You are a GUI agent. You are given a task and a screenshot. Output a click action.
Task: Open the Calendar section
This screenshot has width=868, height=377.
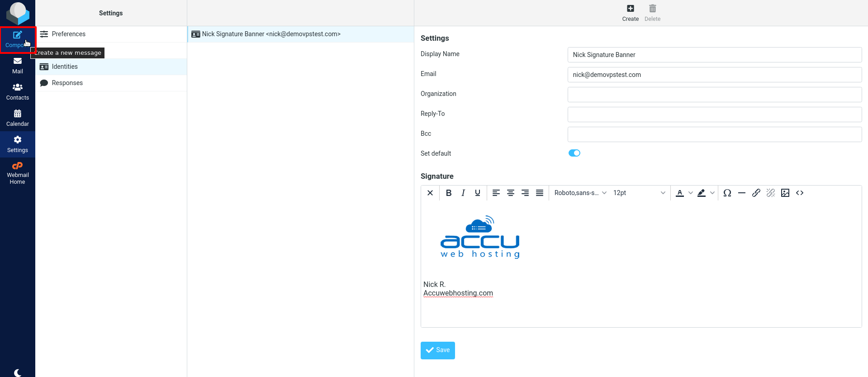click(18, 118)
